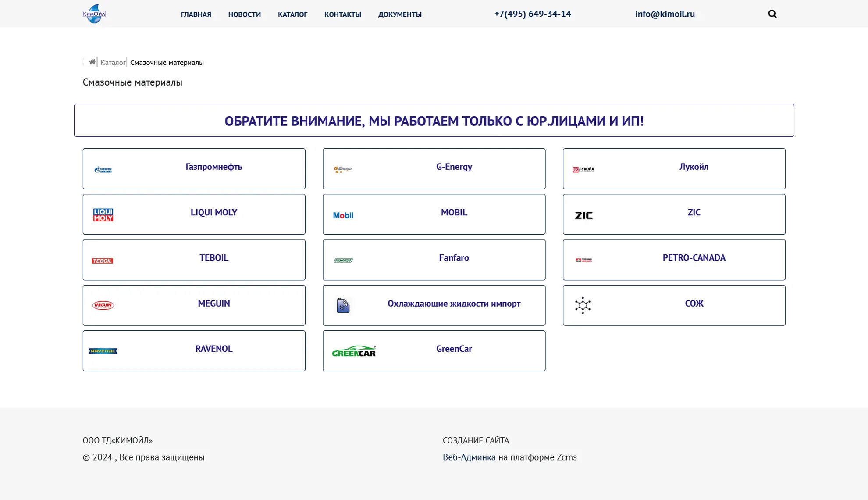The height and width of the screenshot is (500, 868).
Task: Click the ZIC logo icon
Action: click(x=583, y=215)
